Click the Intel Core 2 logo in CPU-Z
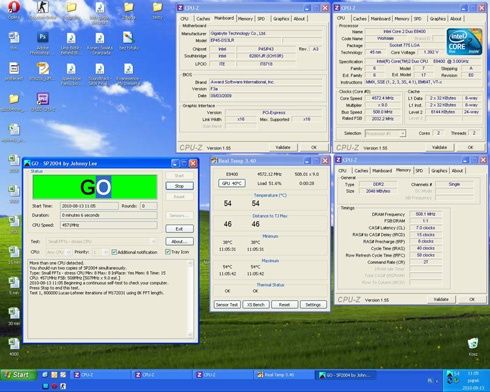 pyautogui.click(x=464, y=42)
